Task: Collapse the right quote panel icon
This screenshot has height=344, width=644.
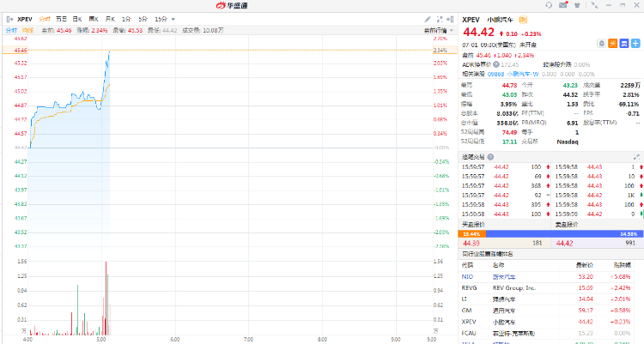Action: coord(450,19)
